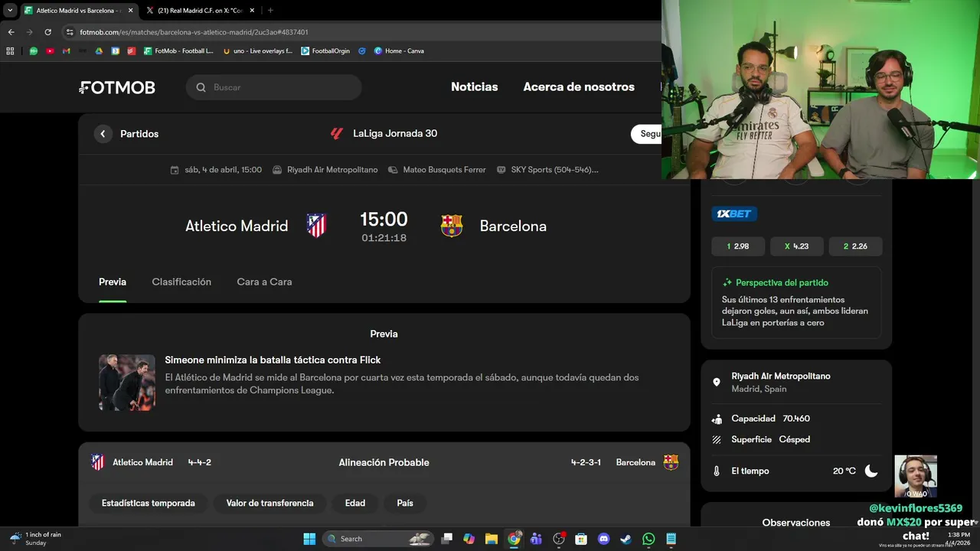Click the LaLiga league logo
980x551 pixels.
[x=337, y=133]
